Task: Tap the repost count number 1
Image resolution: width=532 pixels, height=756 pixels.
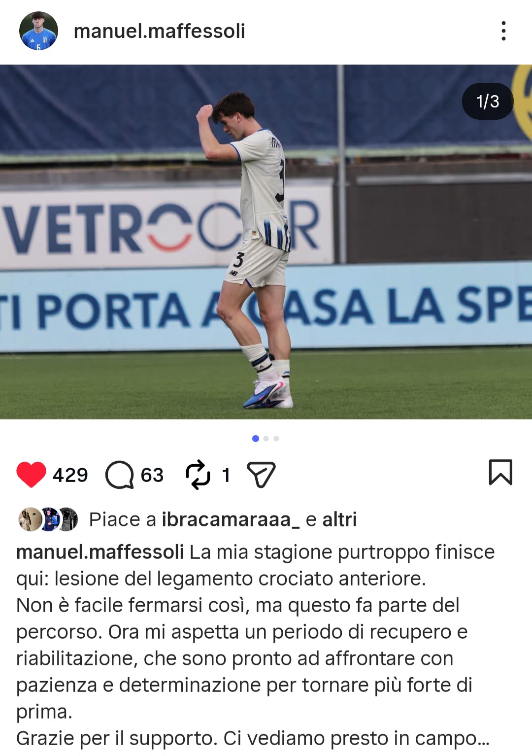Action: click(x=226, y=475)
